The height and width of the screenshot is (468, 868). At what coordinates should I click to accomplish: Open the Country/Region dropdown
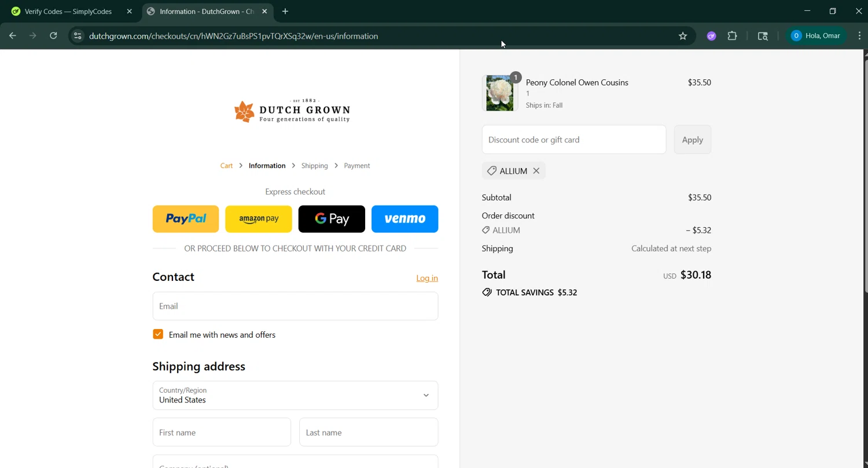pos(295,396)
